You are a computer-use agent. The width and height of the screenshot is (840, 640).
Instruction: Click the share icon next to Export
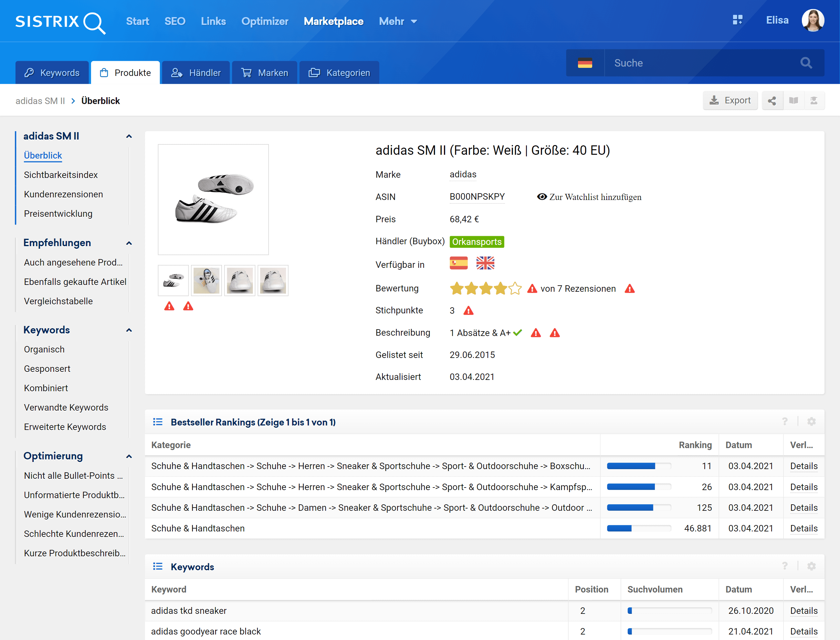tap(772, 100)
